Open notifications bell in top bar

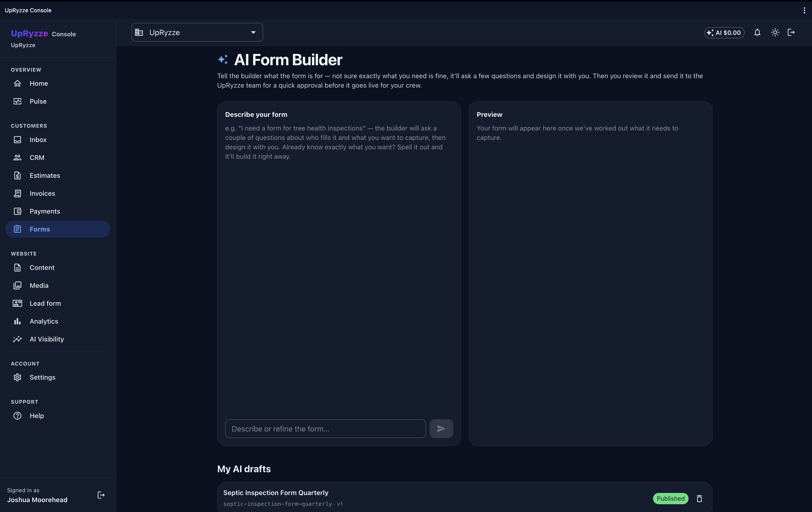point(757,32)
